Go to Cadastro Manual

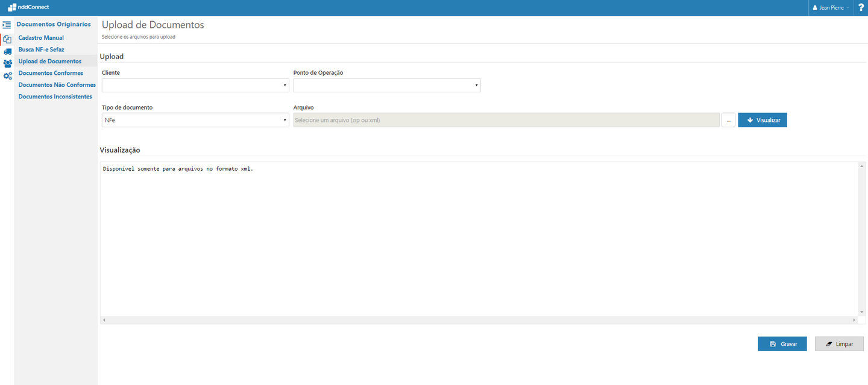click(x=41, y=38)
